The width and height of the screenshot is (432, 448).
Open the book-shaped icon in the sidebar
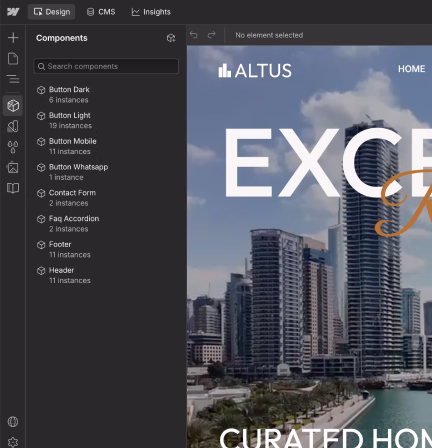(13, 188)
